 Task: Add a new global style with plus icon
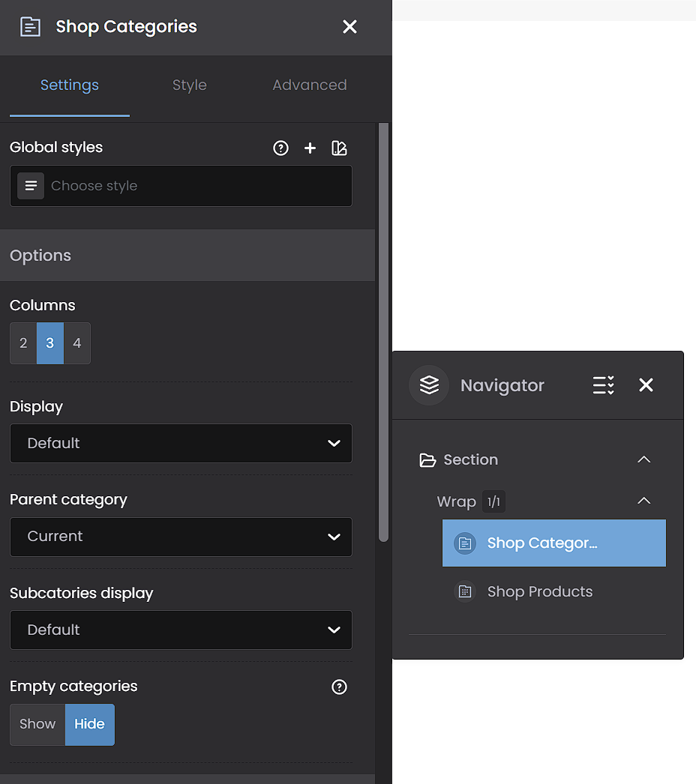[x=310, y=148]
